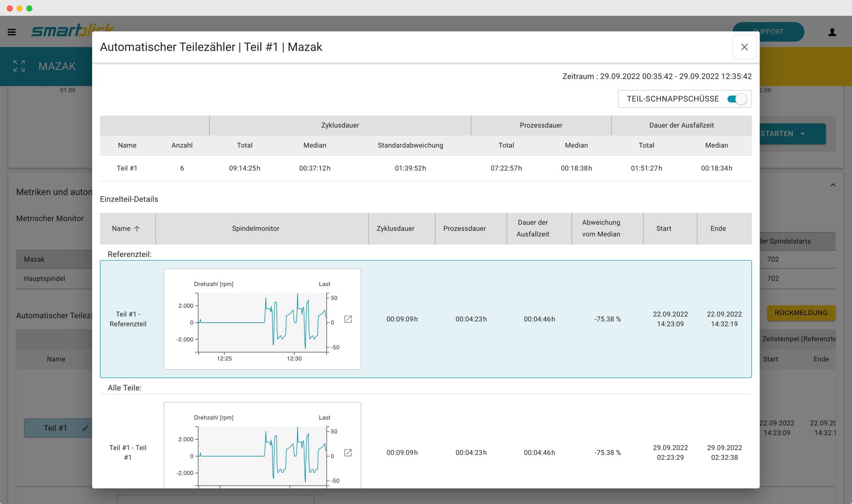852x504 pixels.
Task: Collapse the Metriken panel chevron
Action: pos(833,185)
